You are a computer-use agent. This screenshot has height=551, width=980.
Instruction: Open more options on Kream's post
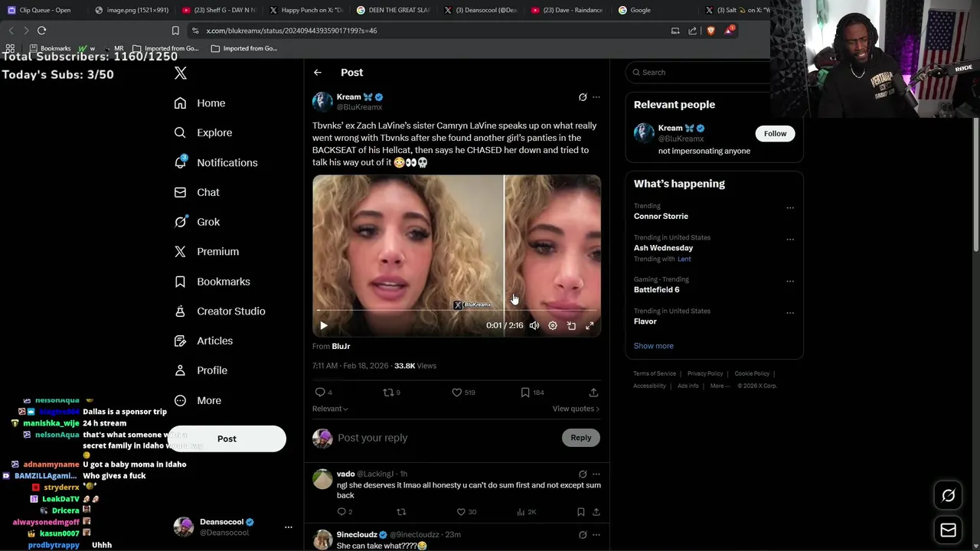pyautogui.click(x=596, y=97)
